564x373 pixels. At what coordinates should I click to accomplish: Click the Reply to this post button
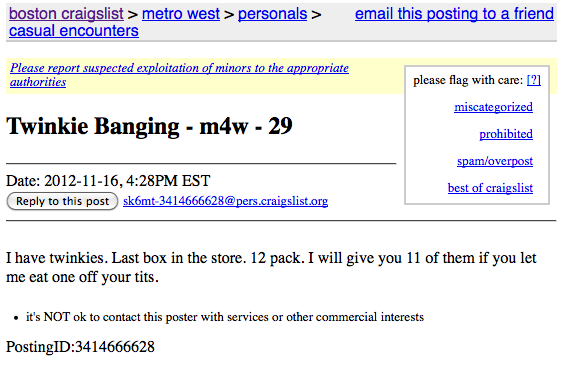tap(62, 201)
